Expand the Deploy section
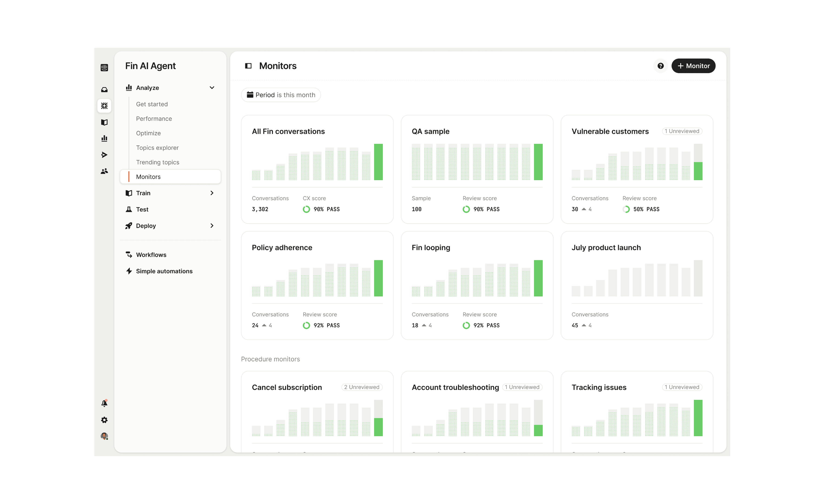The image size is (825, 504). [x=212, y=226]
